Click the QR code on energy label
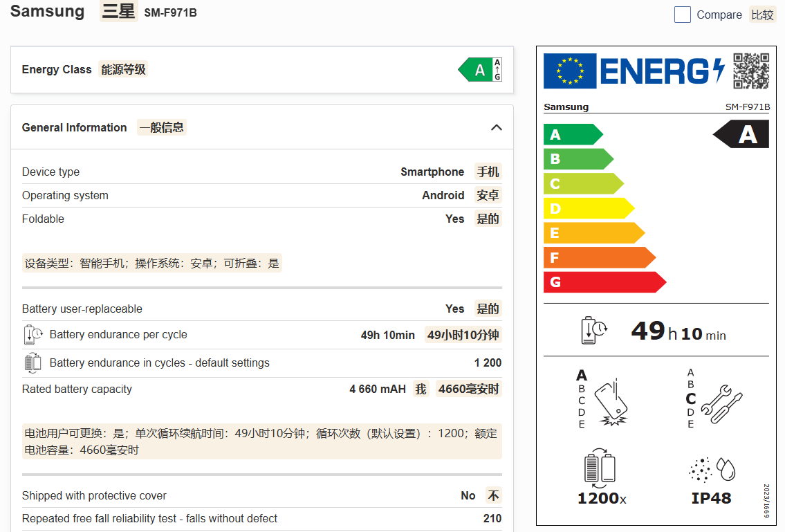785x532 pixels. coord(751,71)
